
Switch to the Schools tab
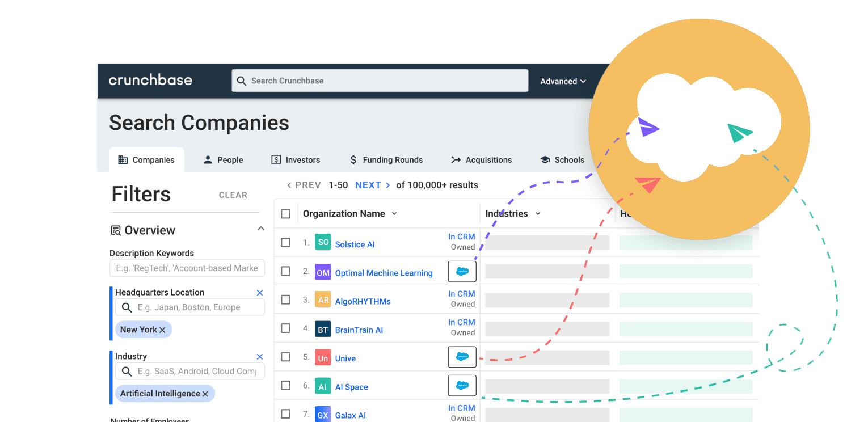point(562,160)
